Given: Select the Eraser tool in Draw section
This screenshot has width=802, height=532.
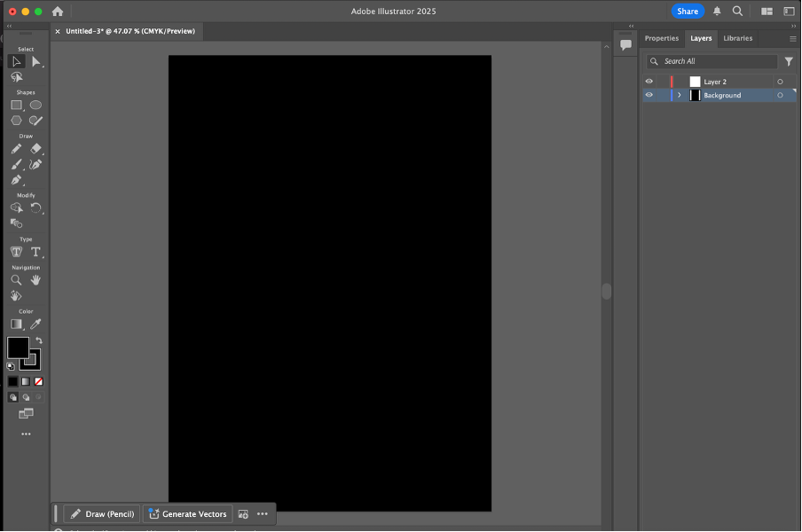Looking at the screenshot, I should click(x=36, y=149).
